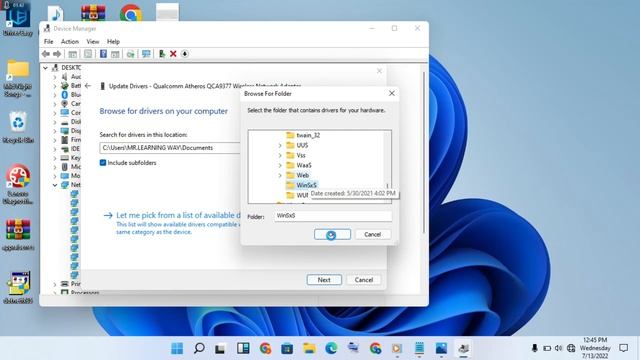
Task: Click the microphone icon in system tray
Action: [x=534, y=348]
